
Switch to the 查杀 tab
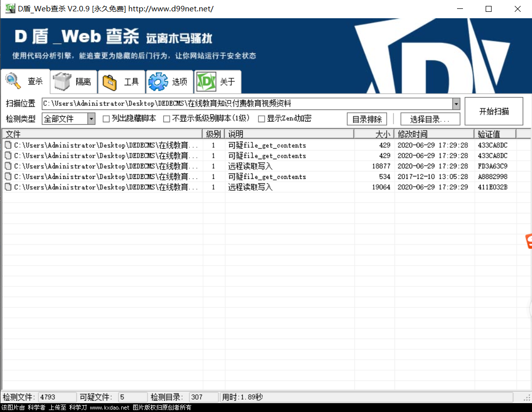26,81
